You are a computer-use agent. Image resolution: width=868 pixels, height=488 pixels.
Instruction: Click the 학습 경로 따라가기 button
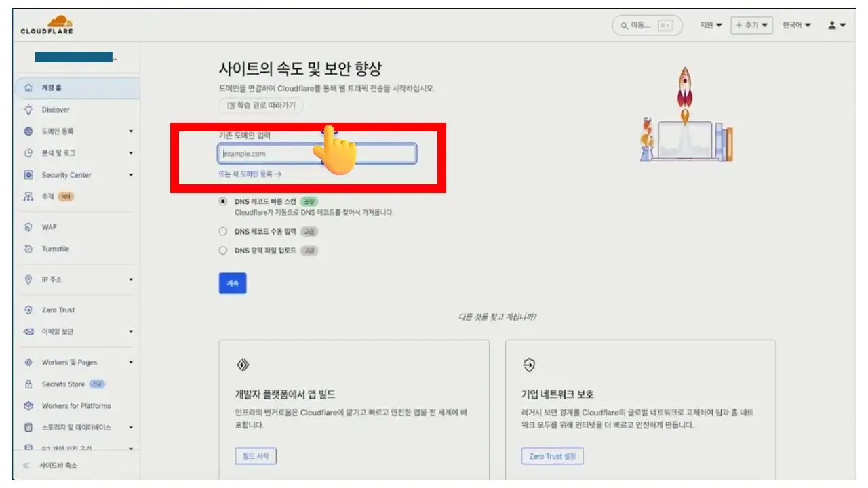(x=261, y=106)
